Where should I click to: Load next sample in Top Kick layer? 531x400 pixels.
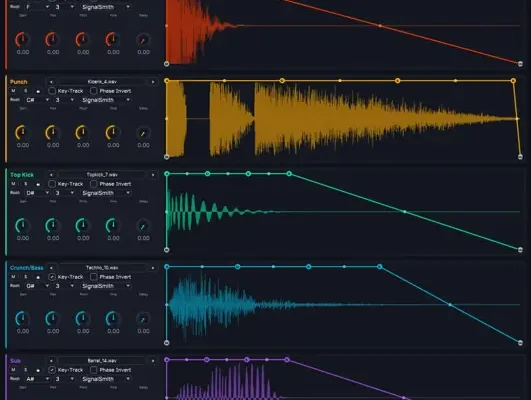coord(153,175)
